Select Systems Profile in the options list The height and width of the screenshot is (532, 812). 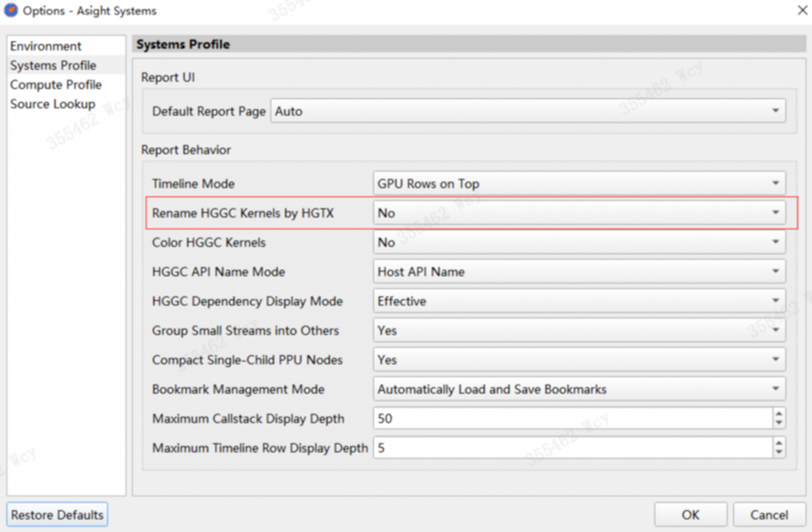pyautogui.click(x=66, y=65)
